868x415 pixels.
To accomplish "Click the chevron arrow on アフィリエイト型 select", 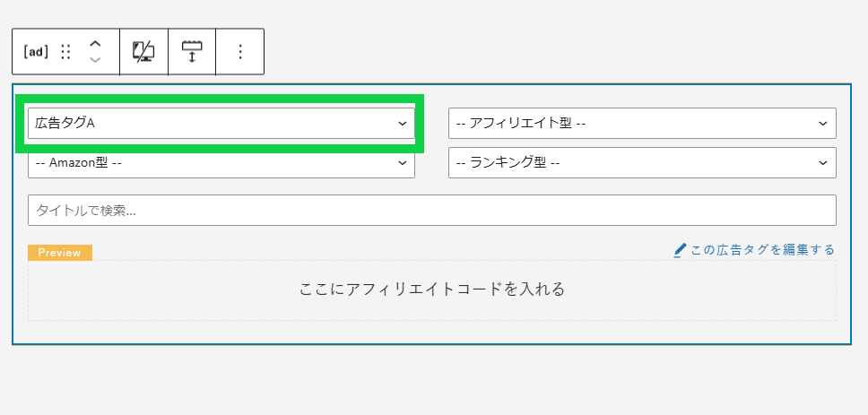I will 824,124.
